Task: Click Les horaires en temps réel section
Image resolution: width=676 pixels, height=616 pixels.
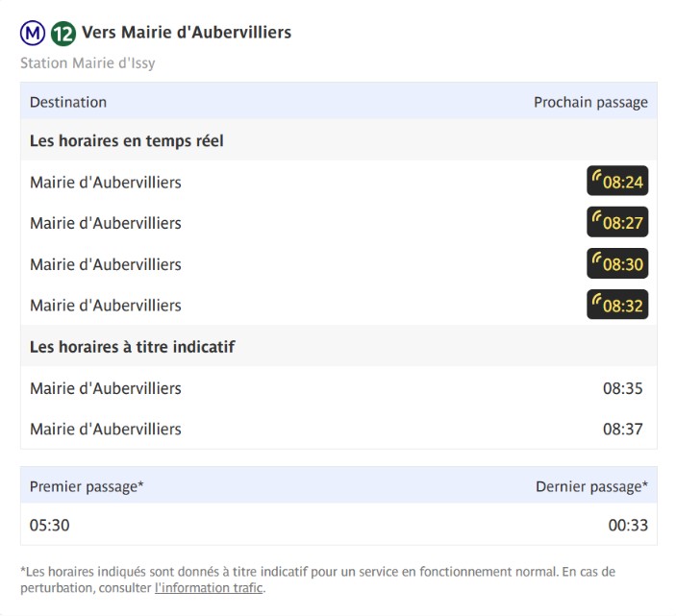Action: point(338,141)
